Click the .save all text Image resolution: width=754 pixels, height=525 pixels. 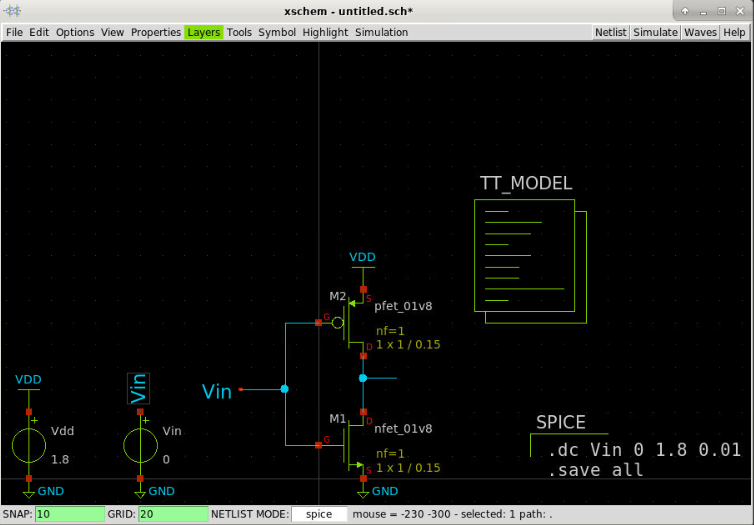coord(596,470)
